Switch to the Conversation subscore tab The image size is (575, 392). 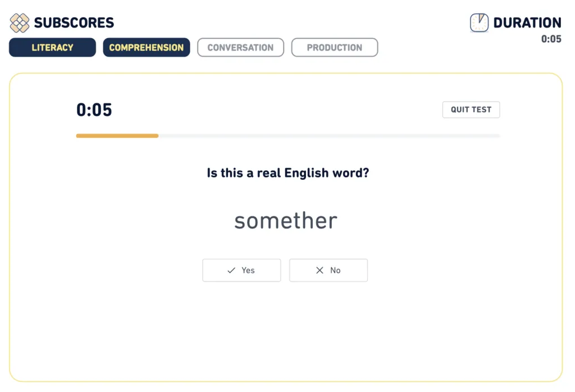(x=240, y=47)
